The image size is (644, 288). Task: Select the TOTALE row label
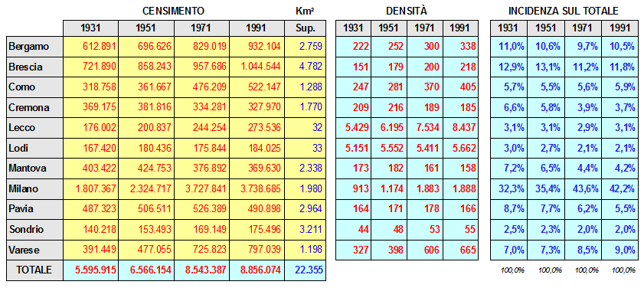click(x=35, y=270)
